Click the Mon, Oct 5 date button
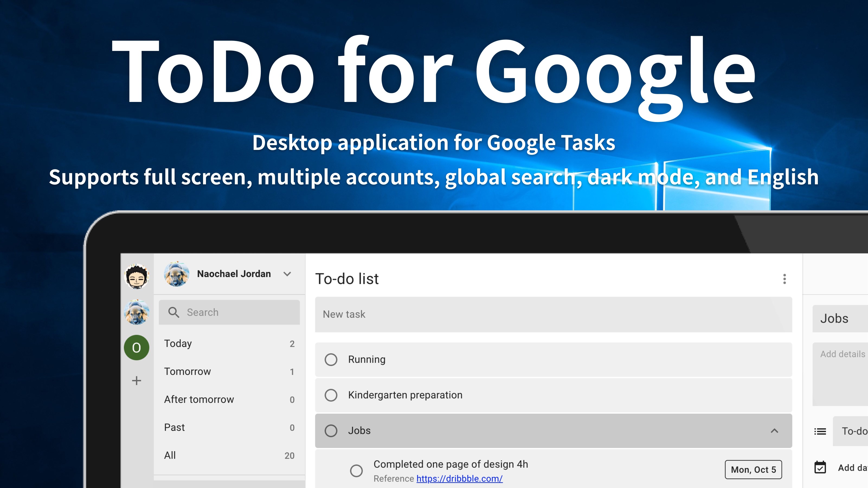This screenshot has height=488, width=868. pos(753,470)
